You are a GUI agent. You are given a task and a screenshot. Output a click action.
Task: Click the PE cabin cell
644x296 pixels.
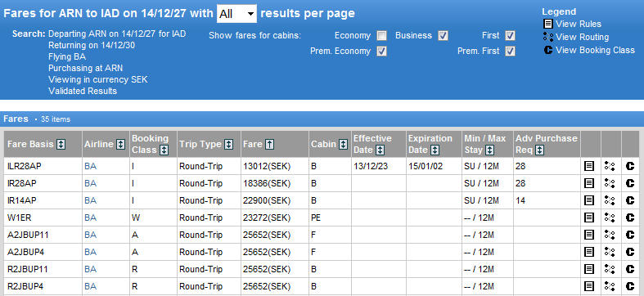click(330, 218)
